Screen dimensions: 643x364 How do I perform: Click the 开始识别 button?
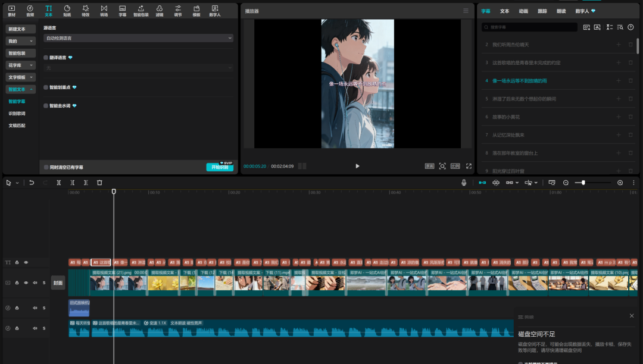click(x=220, y=167)
